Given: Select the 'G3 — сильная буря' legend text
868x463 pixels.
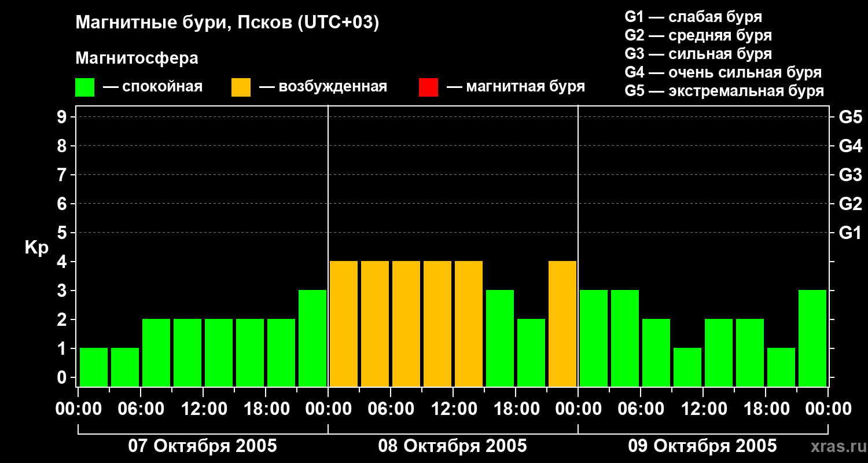Looking at the screenshot, I should [x=698, y=54].
